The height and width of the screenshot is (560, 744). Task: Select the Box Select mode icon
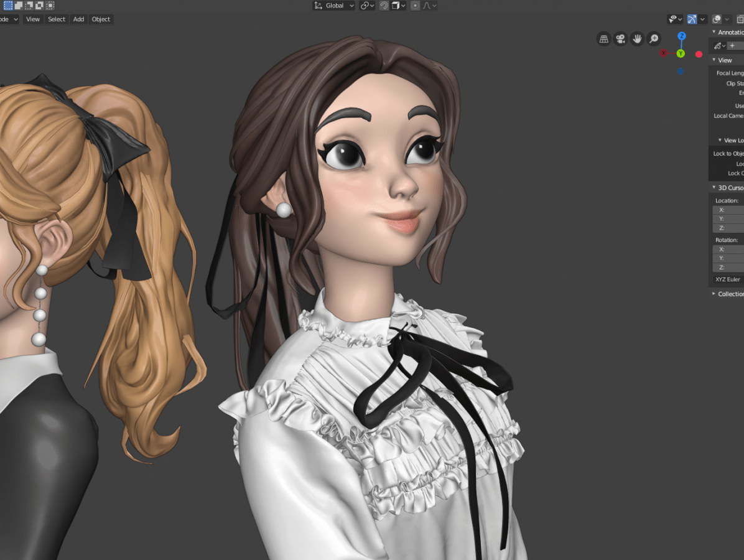pos(8,6)
